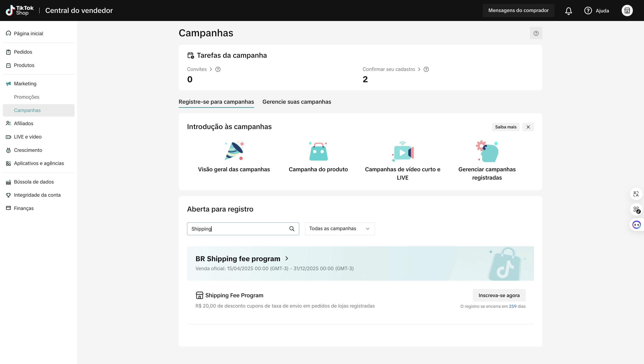This screenshot has width=644, height=364.
Task: Click Saiba mais button
Action: pyautogui.click(x=506, y=127)
